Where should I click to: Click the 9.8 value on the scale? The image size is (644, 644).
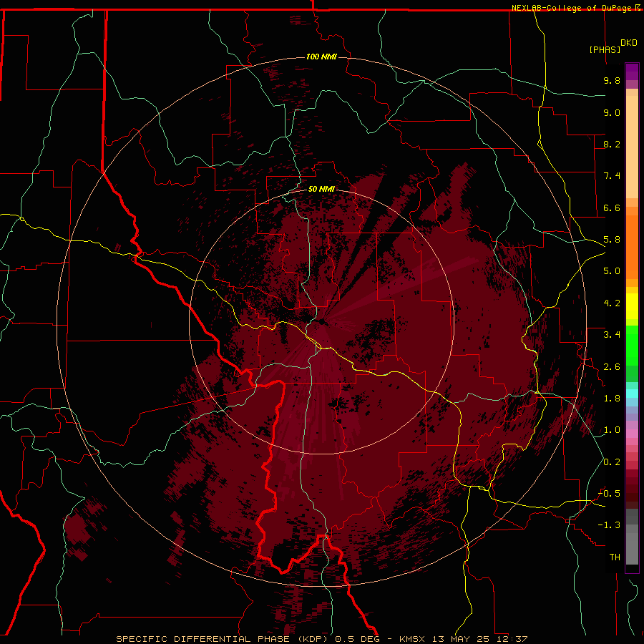tap(612, 80)
